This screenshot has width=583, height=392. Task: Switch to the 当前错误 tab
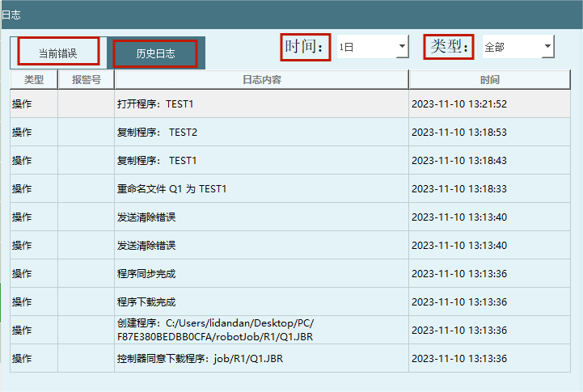pyautogui.click(x=58, y=53)
